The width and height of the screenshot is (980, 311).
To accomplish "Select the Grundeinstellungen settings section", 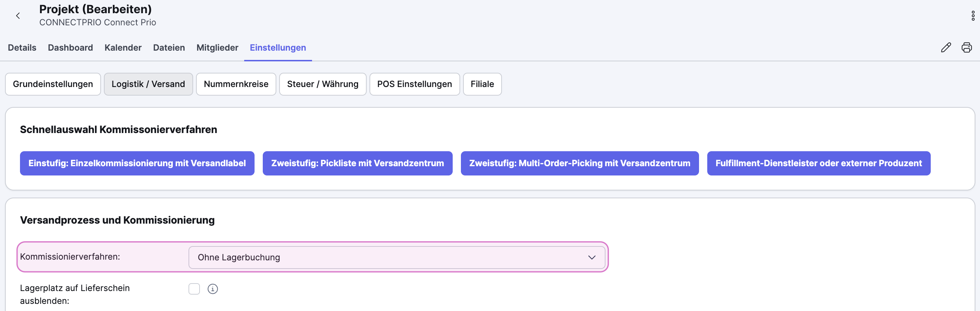I will [x=53, y=84].
